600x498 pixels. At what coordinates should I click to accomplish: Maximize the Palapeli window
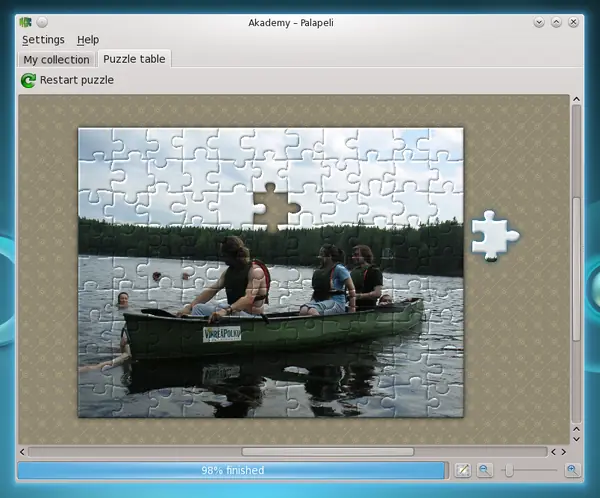[x=556, y=22]
